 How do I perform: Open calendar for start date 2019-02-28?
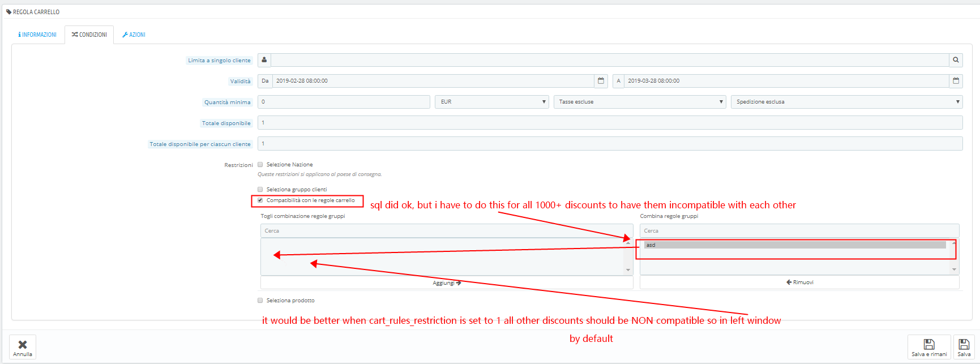[601, 81]
